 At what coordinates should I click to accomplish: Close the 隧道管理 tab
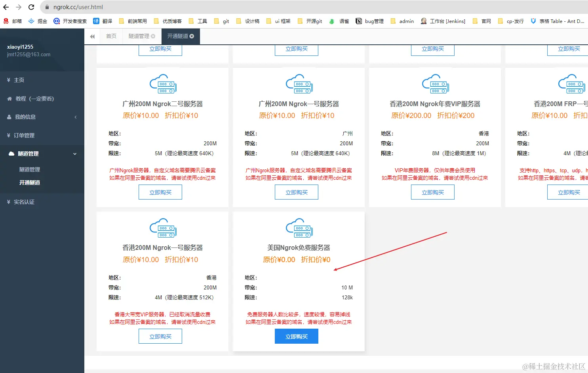(x=153, y=36)
